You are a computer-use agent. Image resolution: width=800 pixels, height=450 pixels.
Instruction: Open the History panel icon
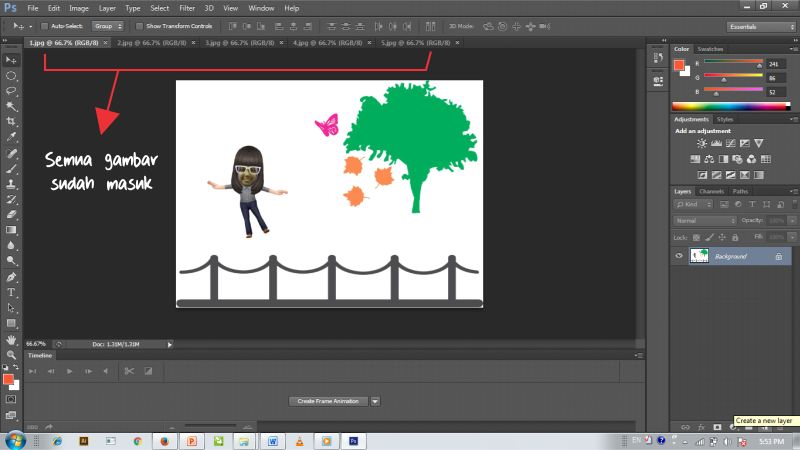tap(658, 58)
